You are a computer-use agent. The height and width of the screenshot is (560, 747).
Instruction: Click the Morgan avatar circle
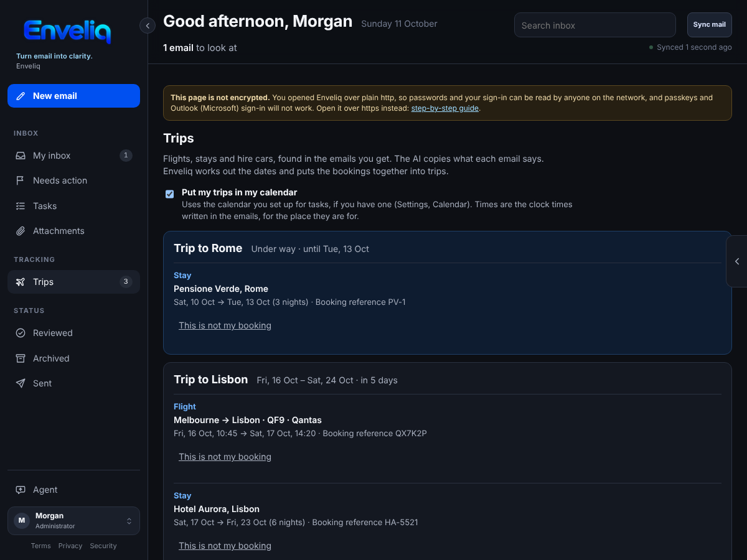(x=22, y=521)
